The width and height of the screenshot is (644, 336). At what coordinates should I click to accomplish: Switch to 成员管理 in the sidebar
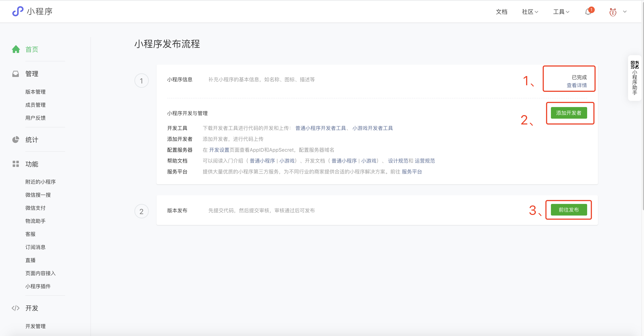(35, 105)
